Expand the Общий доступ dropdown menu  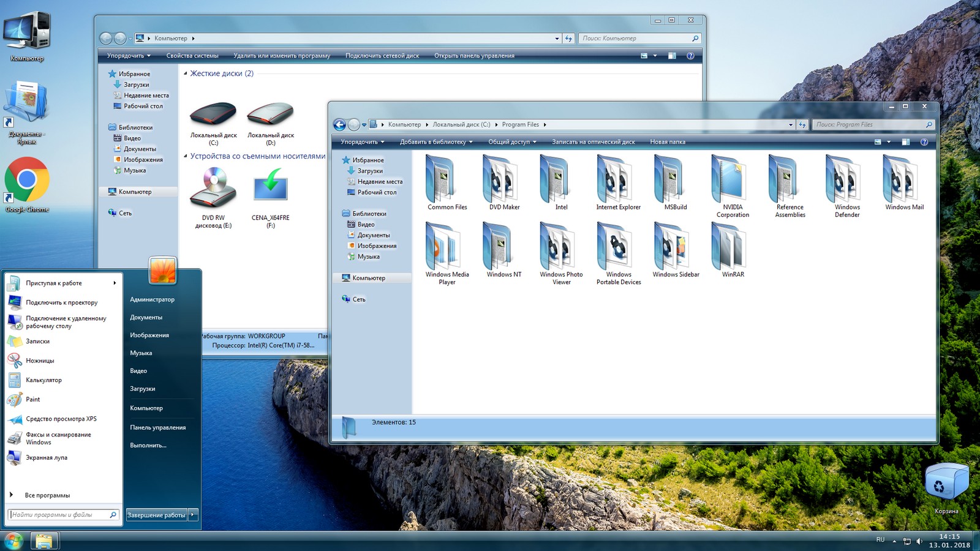(x=512, y=142)
